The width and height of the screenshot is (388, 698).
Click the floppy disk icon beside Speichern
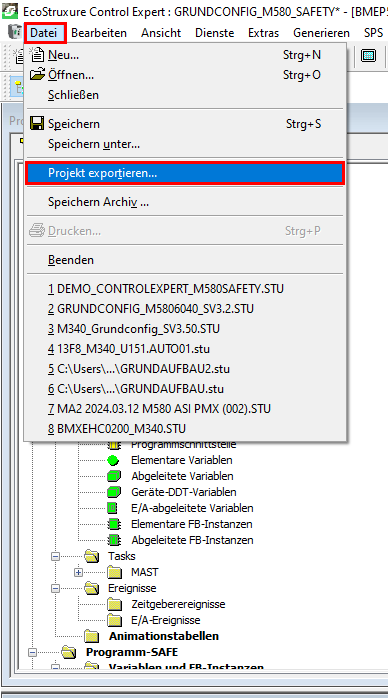[x=37, y=123]
